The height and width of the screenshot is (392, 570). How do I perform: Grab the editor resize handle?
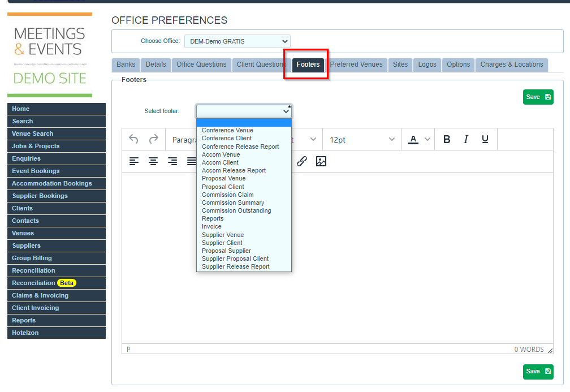(x=550, y=351)
